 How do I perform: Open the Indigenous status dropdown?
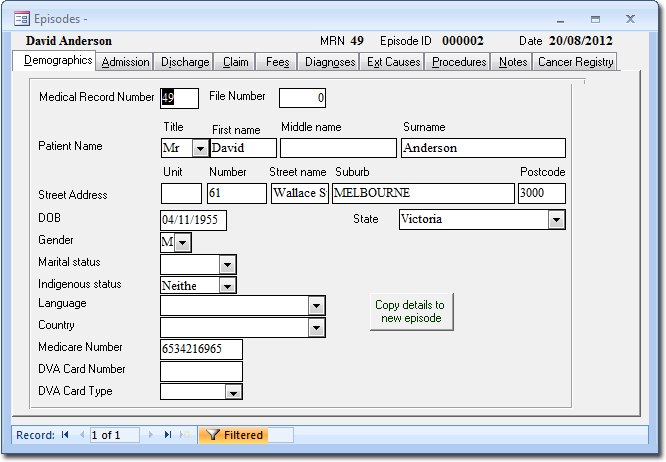tap(228, 286)
